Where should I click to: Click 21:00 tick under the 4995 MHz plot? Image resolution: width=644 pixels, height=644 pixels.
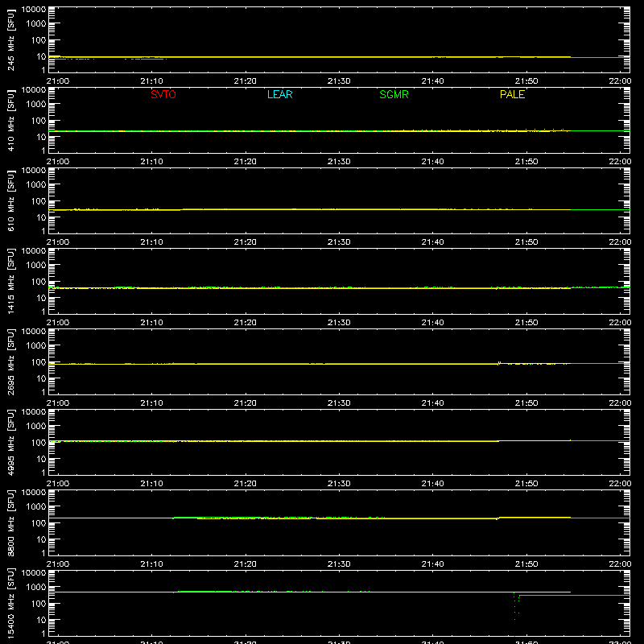(x=58, y=484)
